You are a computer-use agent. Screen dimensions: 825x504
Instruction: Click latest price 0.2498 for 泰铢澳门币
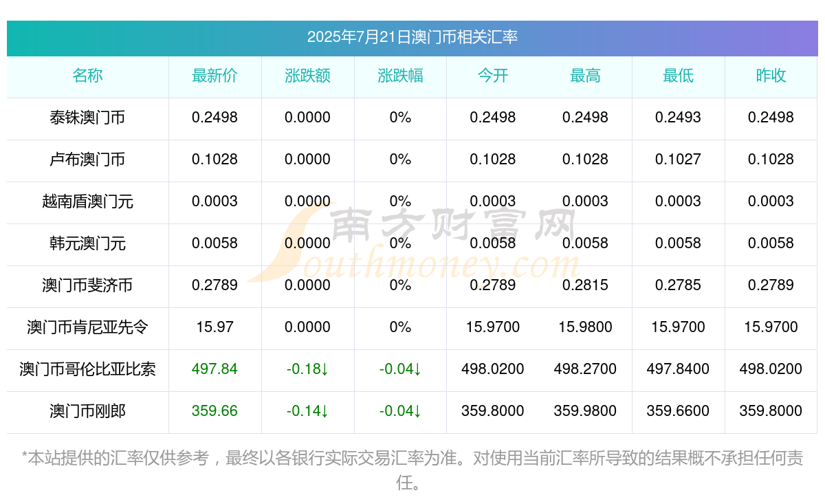coord(214,118)
